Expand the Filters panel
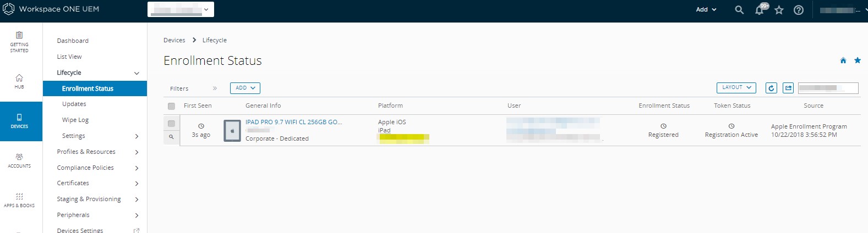This screenshot has width=868, height=233. [215, 88]
